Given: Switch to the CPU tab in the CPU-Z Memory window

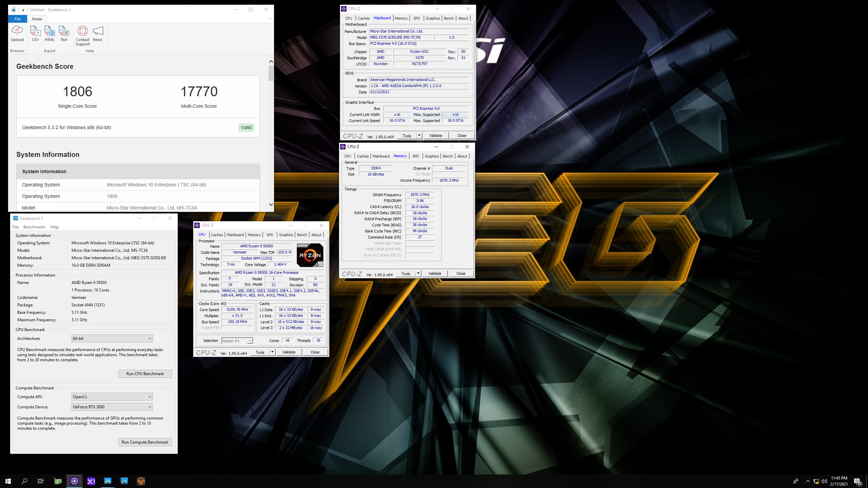Looking at the screenshot, I should point(348,156).
